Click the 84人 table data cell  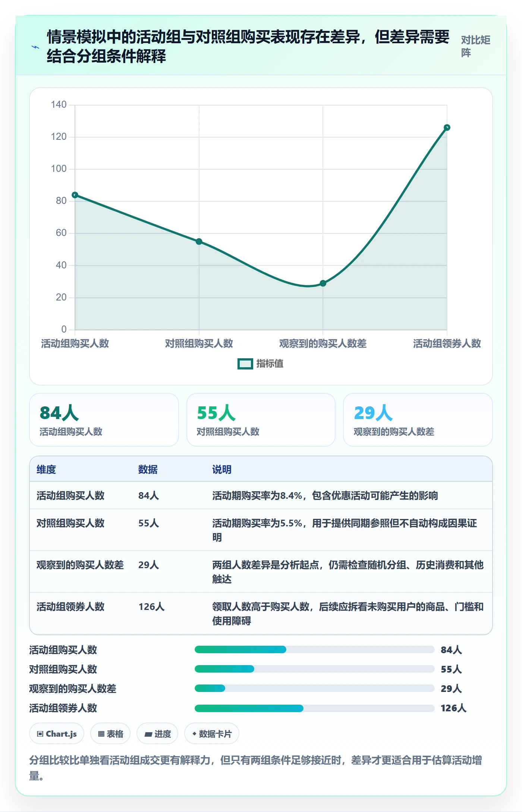click(149, 495)
